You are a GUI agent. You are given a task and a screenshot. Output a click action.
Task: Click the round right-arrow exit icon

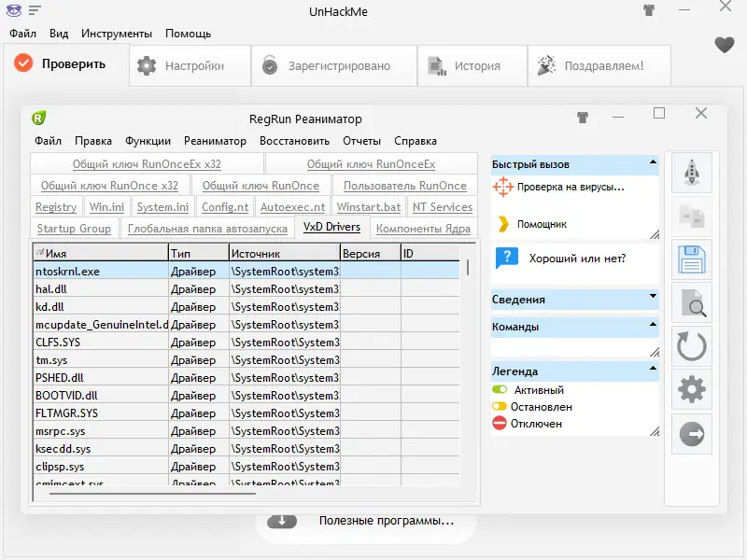pyautogui.click(x=691, y=434)
